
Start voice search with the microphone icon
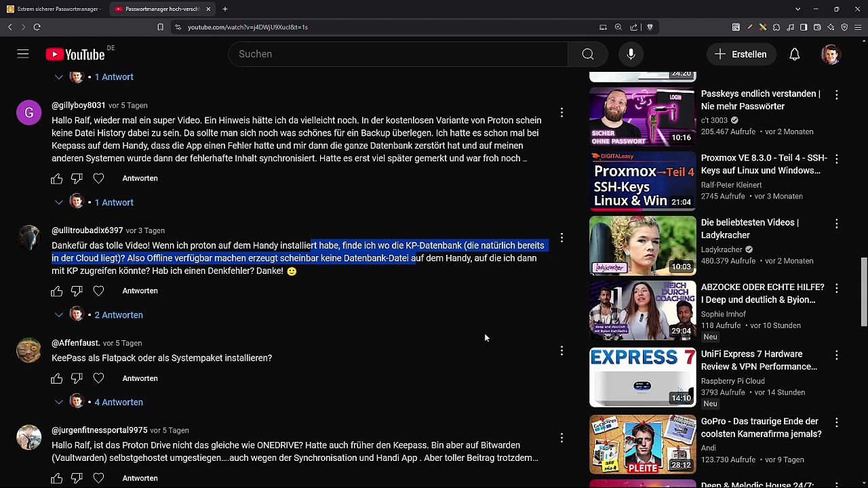631,54
